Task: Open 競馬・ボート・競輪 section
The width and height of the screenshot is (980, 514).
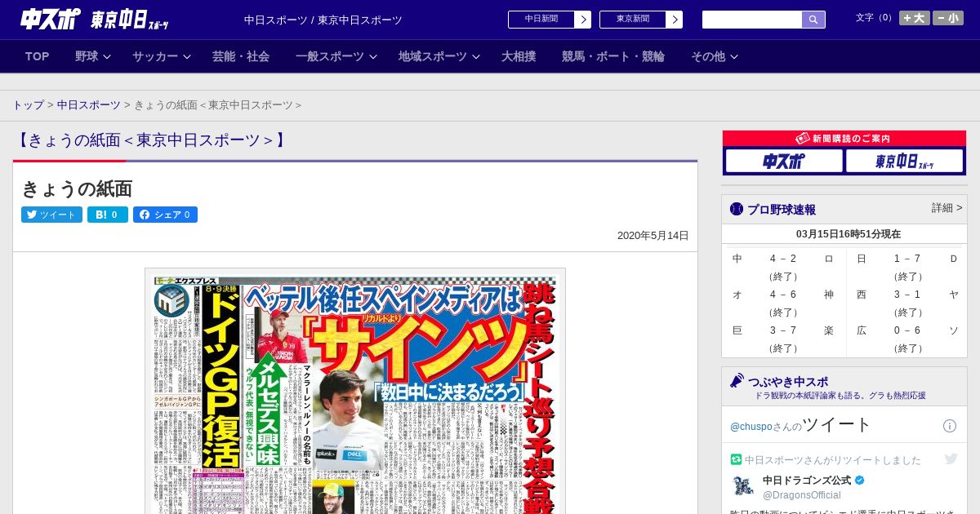Action: (613, 56)
